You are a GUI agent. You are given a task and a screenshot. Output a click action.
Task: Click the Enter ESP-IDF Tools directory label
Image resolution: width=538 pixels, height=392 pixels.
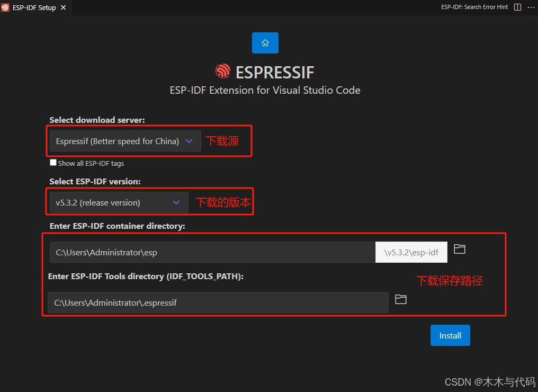coord(146,277)
